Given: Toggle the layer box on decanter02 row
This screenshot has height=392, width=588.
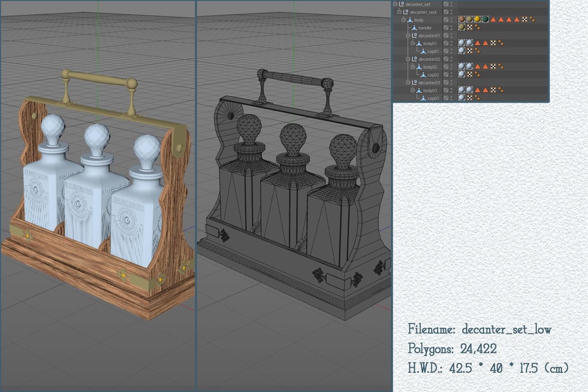Looking at the screenshot, I should (446, 59).
